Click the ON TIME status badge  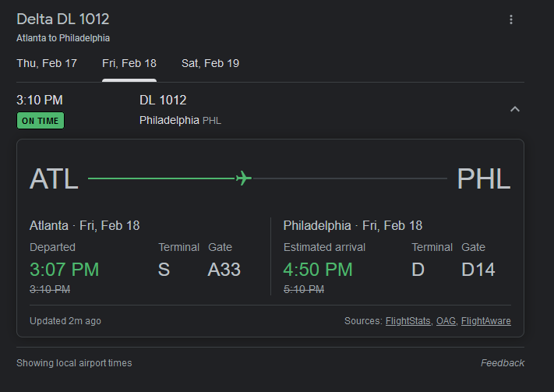[x=41, y=121]
